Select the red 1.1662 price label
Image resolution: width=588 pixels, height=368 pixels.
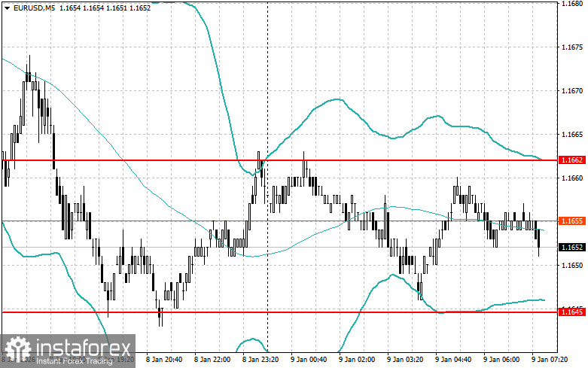(x=572, y=160)
